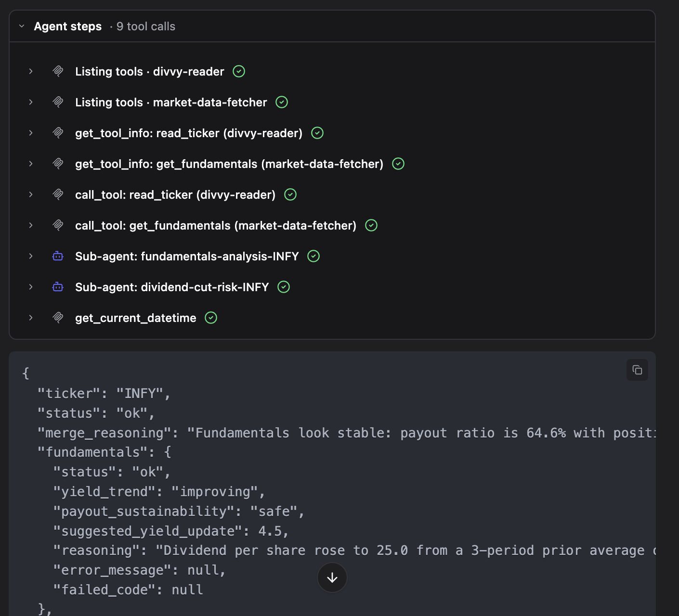
Task: Copy the JSON output with copy icon
Action: (x=637, y=370)
